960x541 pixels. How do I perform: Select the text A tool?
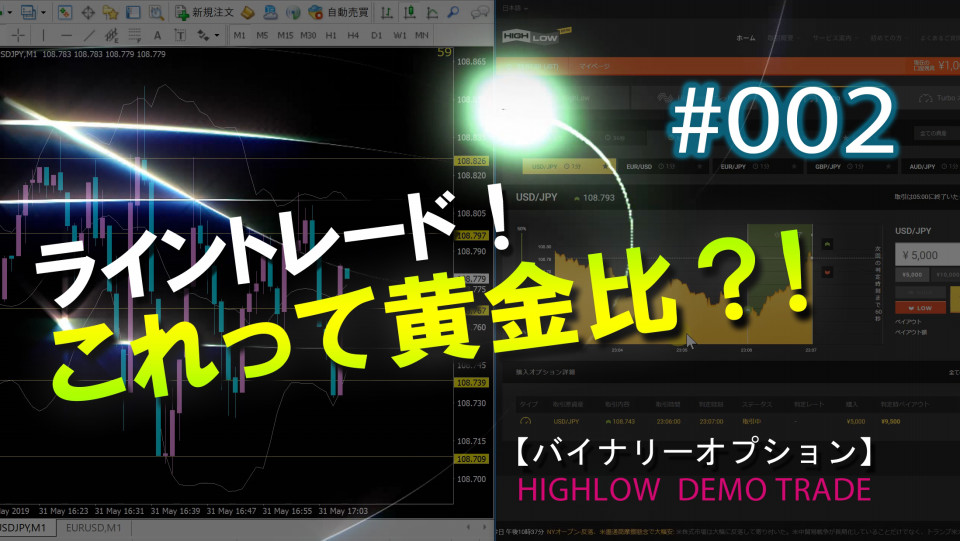click(157, 35)
